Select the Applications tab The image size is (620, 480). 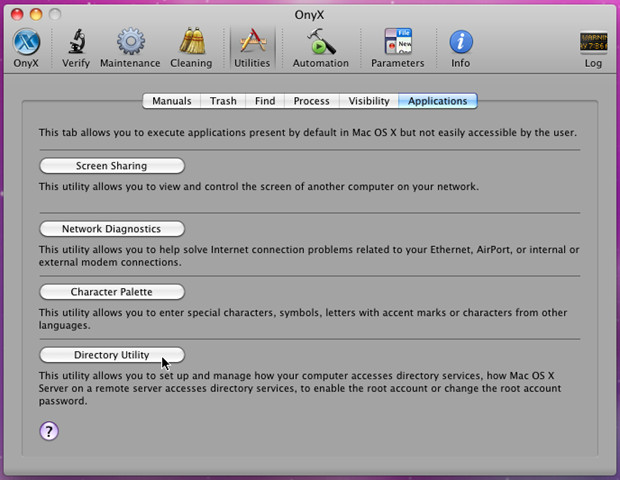click(438, 101)
